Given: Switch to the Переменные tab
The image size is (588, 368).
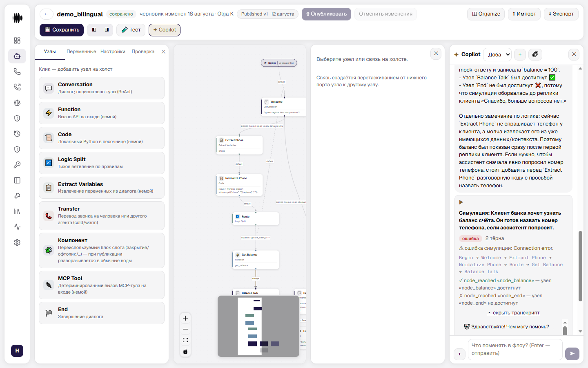Looking at the screenshot, I should tap(81, 52).
